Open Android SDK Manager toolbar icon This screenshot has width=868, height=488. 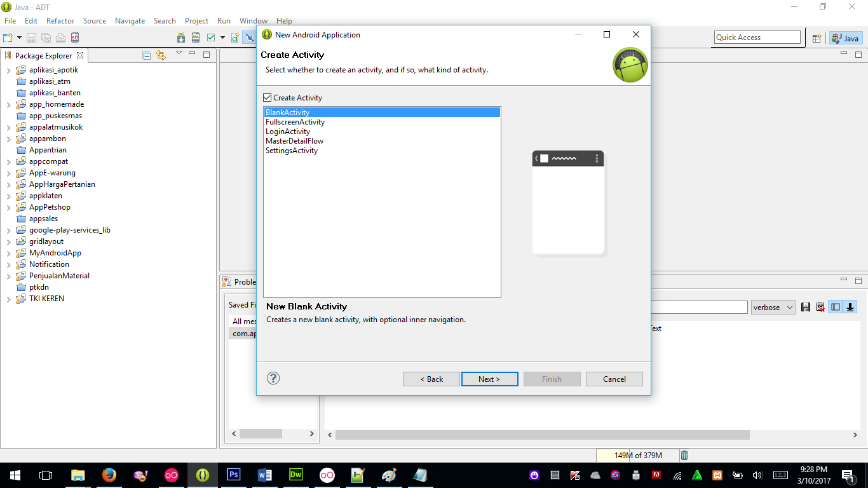[x=181, y=37]
